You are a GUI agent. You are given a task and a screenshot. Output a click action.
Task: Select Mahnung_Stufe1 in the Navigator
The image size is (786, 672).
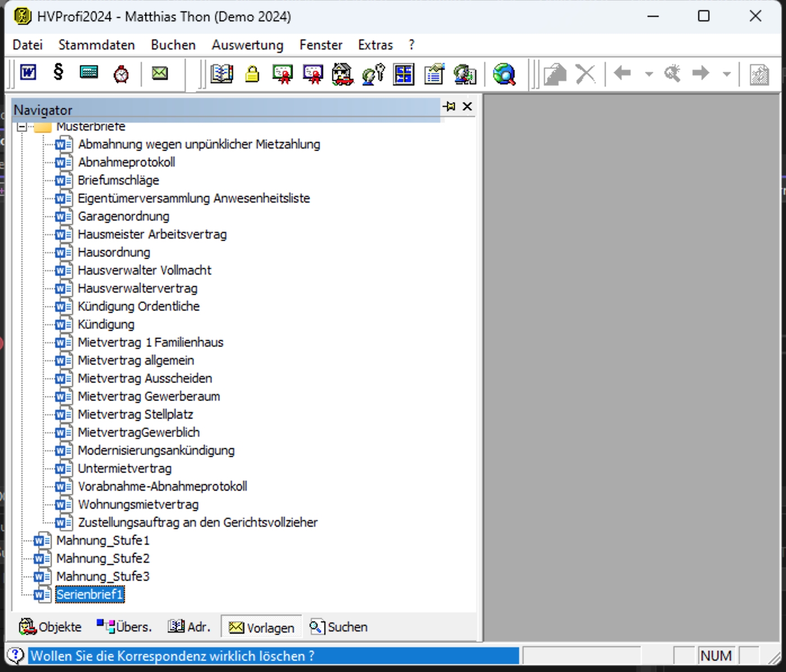[103, 541]
